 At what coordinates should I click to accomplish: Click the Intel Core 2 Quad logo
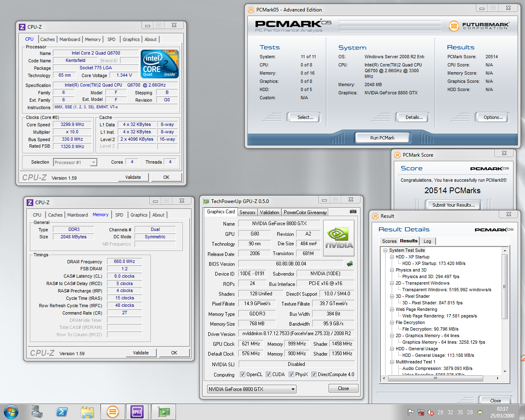click(x=160, y=64)
